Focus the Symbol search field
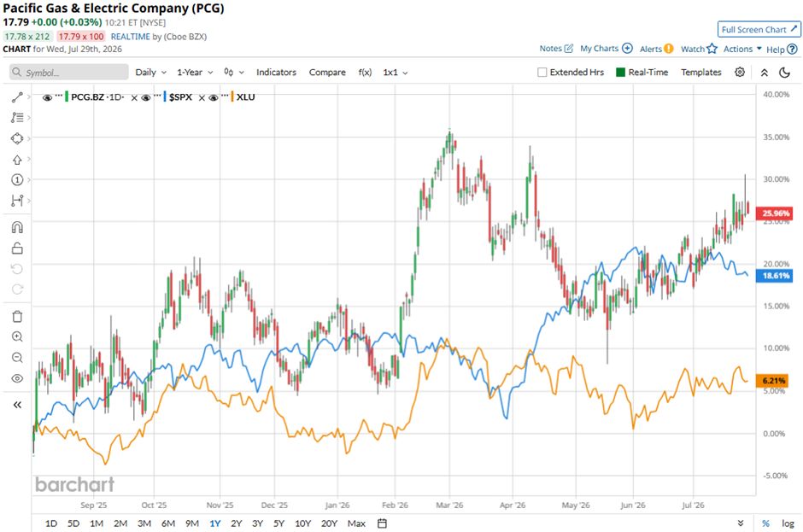Image resolution: width=803 pixels, height=532 pixels. point(69,73)
